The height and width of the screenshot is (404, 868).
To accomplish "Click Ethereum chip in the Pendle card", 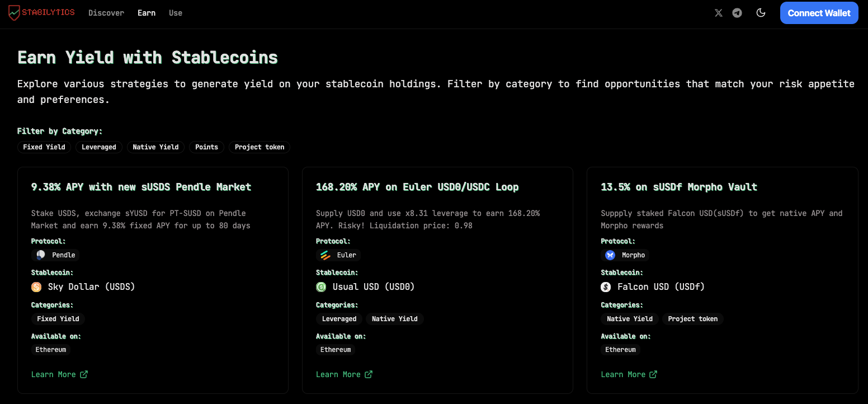I will (51, 350).
